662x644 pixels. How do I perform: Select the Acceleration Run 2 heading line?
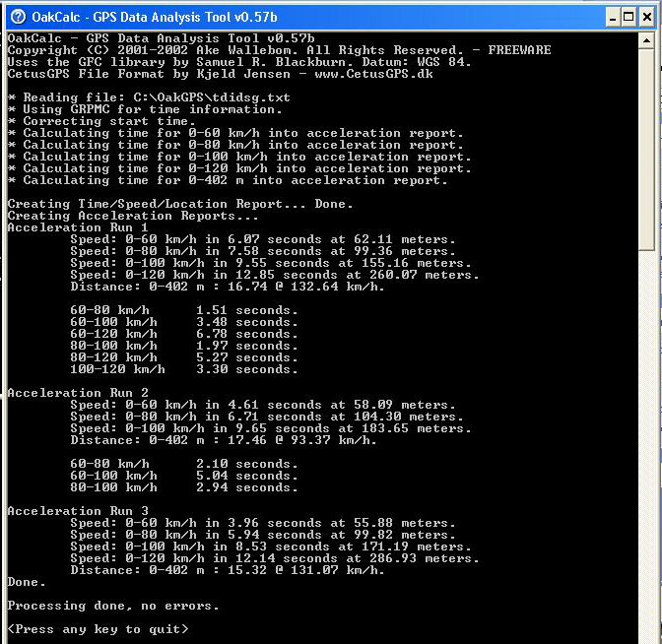(x=78, y=393)
